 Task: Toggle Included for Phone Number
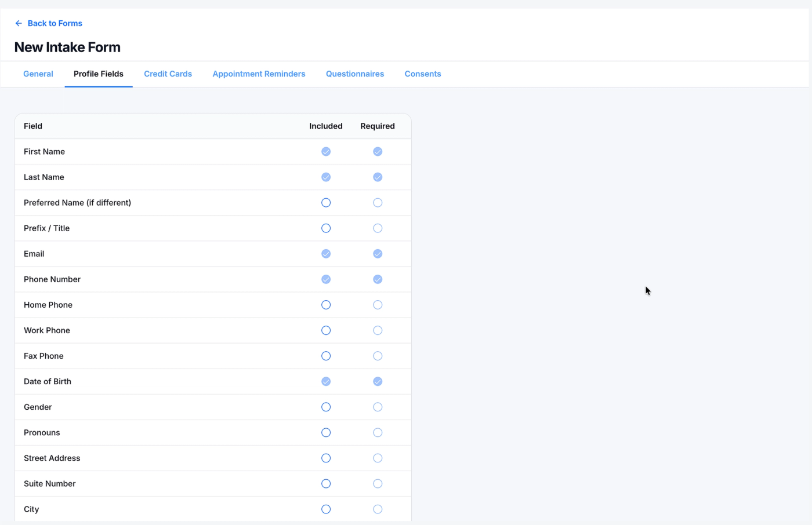click(326, 279)
